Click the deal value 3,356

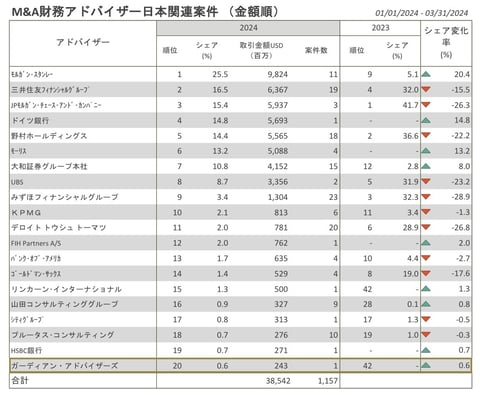point(277,182)
